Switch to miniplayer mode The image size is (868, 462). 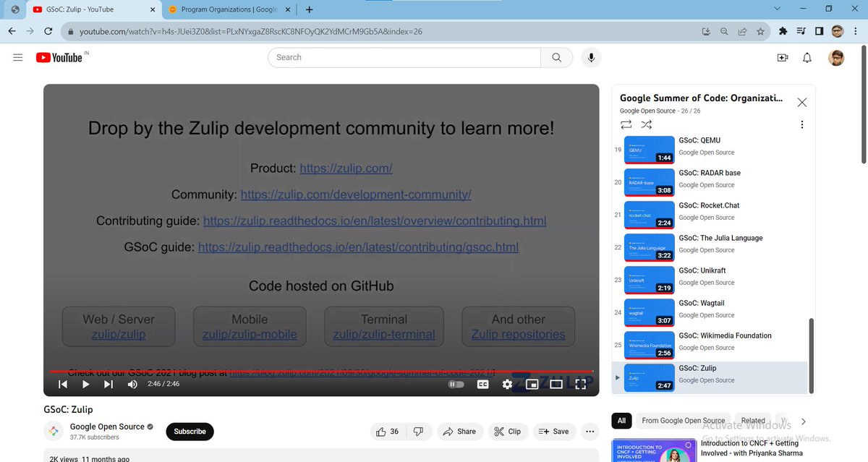[532, 384]
